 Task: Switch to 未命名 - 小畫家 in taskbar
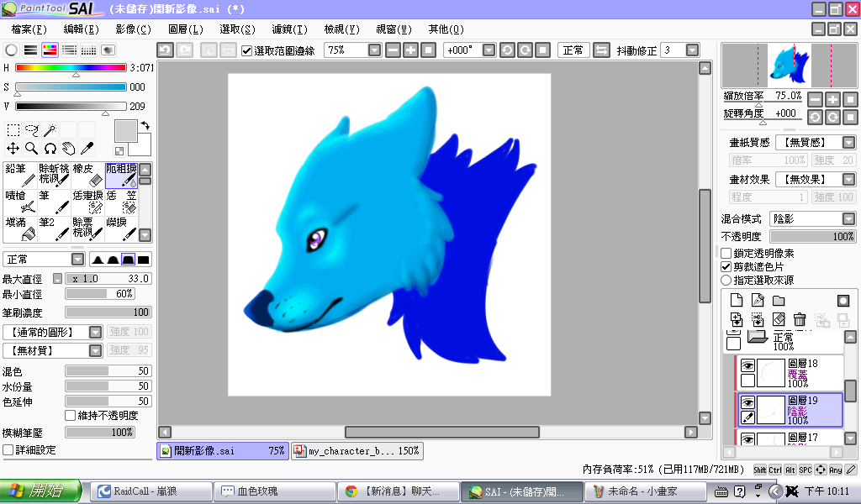click(x=646, y=491)
